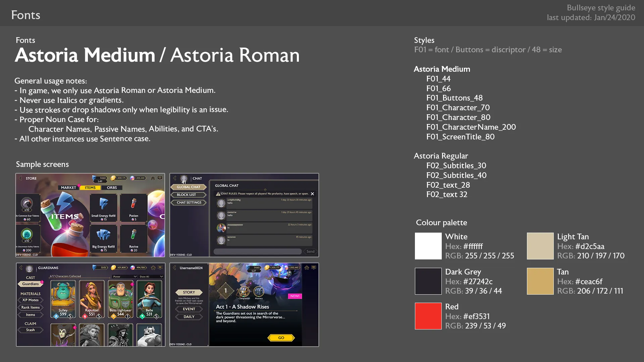
Task: Select the Sulley character card
Action: tap(63, 299)
